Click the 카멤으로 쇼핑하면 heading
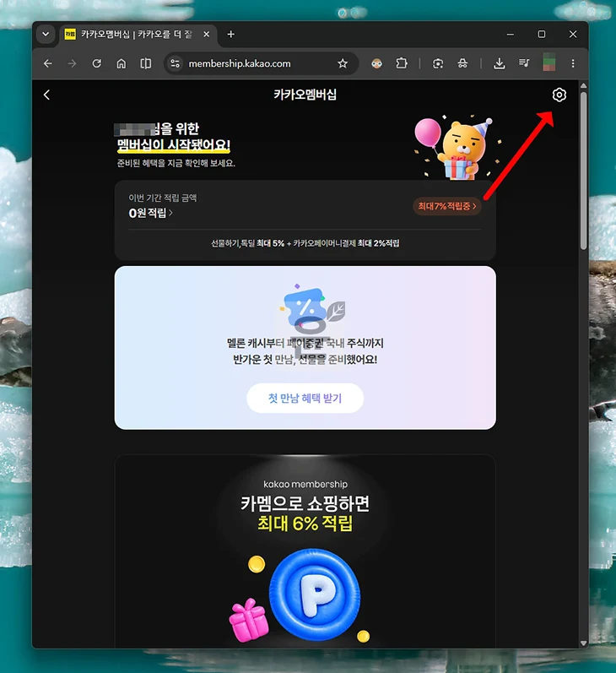 [x=305, y=503]
